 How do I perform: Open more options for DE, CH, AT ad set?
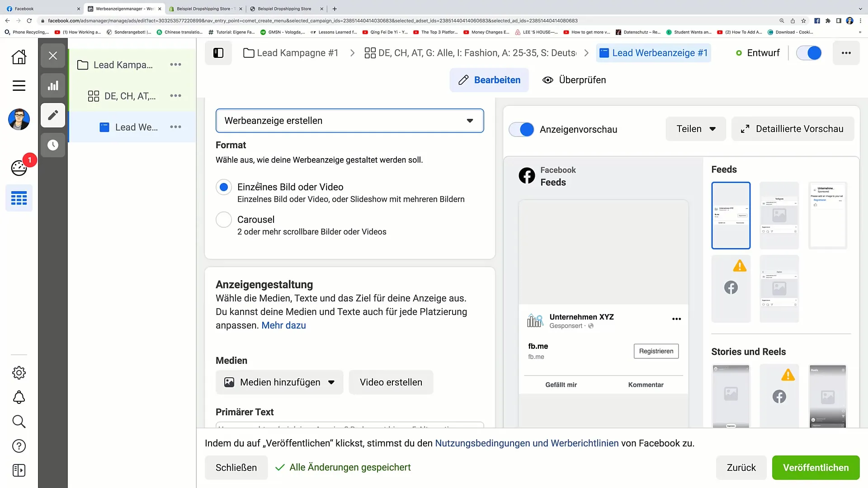coord(175,96)
